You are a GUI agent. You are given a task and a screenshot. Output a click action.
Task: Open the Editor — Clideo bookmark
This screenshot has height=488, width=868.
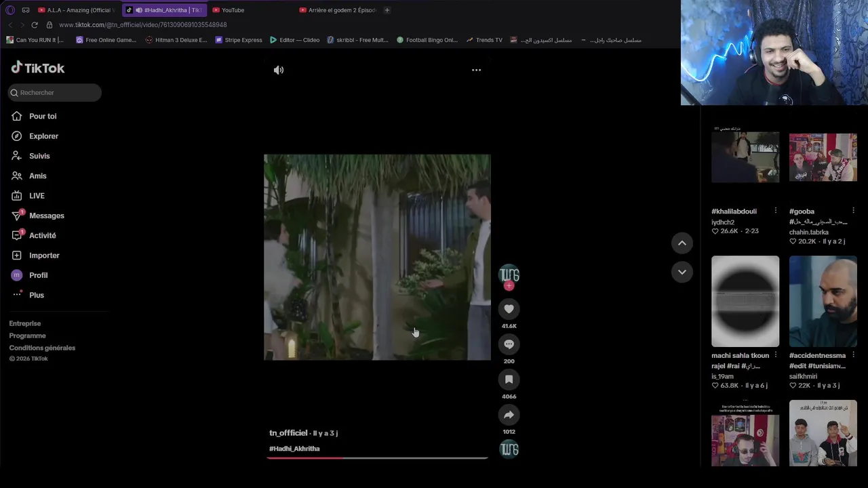tap(294, 40)
